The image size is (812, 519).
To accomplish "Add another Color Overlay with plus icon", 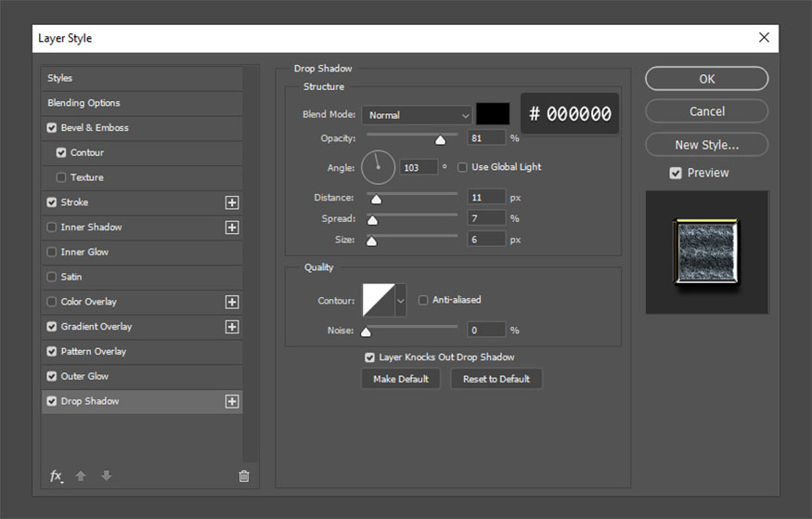I will click(232, 302).
